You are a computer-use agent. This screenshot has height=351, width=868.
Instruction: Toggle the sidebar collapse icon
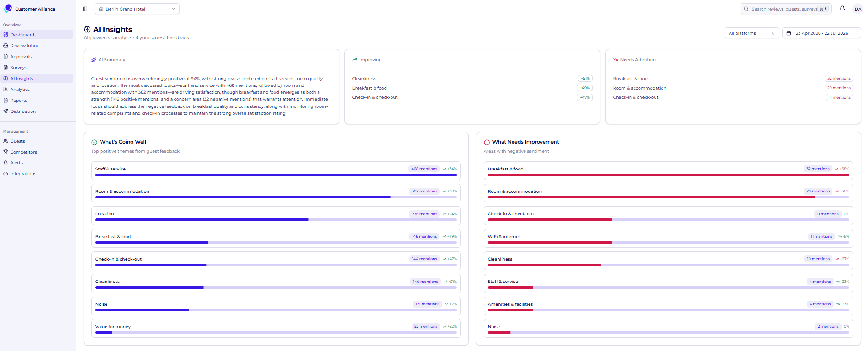pyautogui.click(x=85, y=9)
